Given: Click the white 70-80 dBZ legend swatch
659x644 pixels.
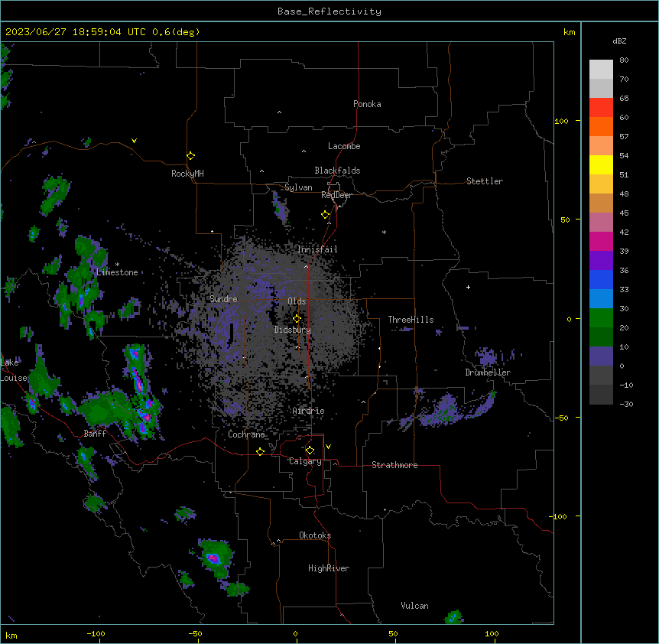Looking at the screenshot, I should (601, 69).
